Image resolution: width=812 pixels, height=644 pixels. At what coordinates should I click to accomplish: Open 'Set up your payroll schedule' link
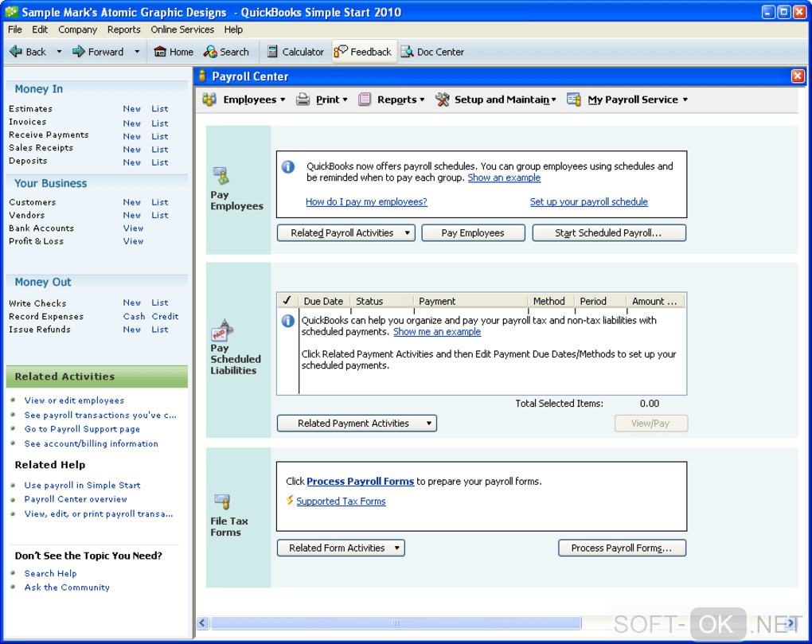point(589,202)
